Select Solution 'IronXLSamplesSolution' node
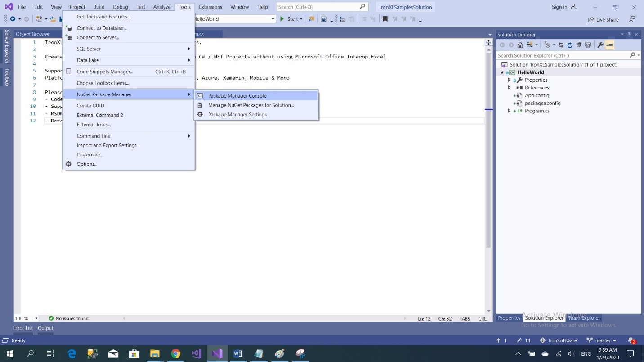 563,64
